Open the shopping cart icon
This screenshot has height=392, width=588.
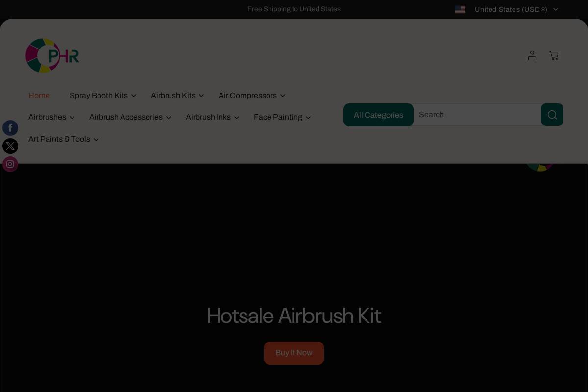(x=554, y=55)
